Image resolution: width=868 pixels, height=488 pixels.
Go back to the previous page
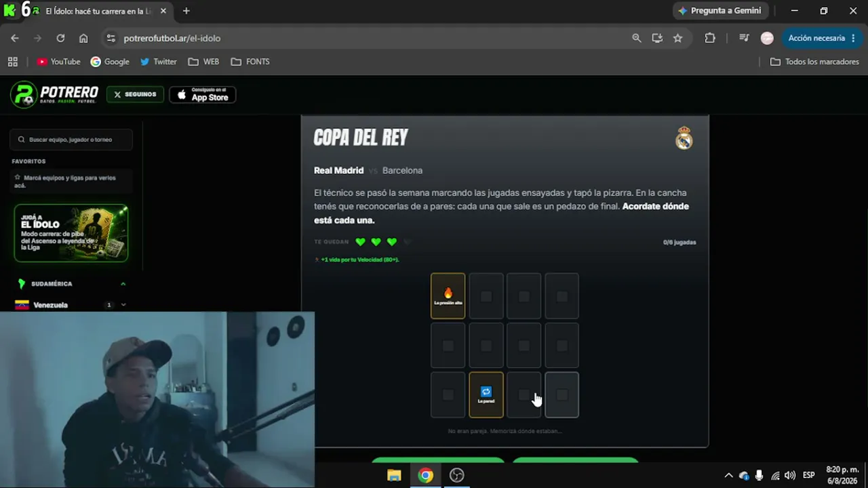(x=15, y=38)
